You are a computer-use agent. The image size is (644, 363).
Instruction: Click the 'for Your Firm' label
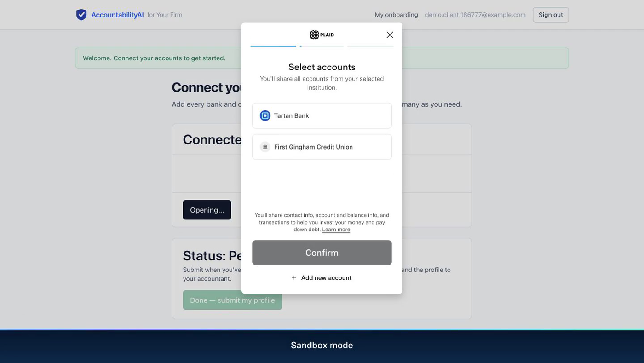165,15
